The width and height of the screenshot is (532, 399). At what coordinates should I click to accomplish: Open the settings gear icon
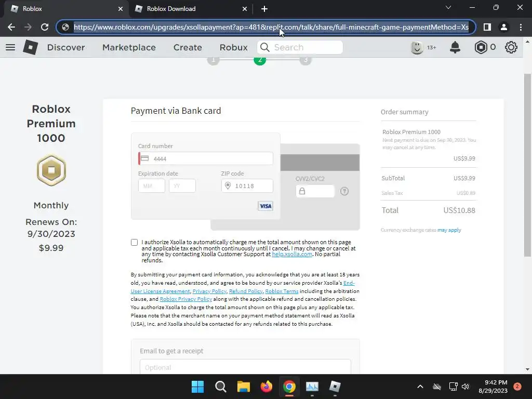point(511,47)
